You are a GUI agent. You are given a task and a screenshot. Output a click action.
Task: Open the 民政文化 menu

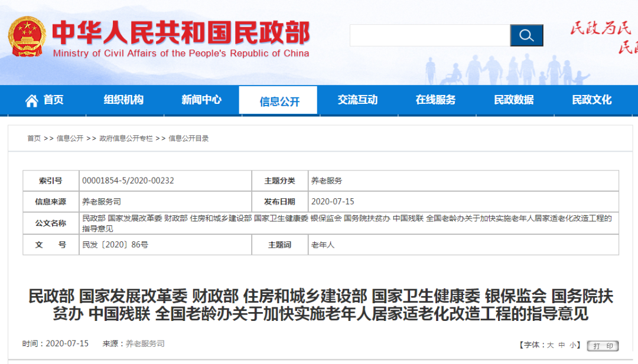pos(591,100)
